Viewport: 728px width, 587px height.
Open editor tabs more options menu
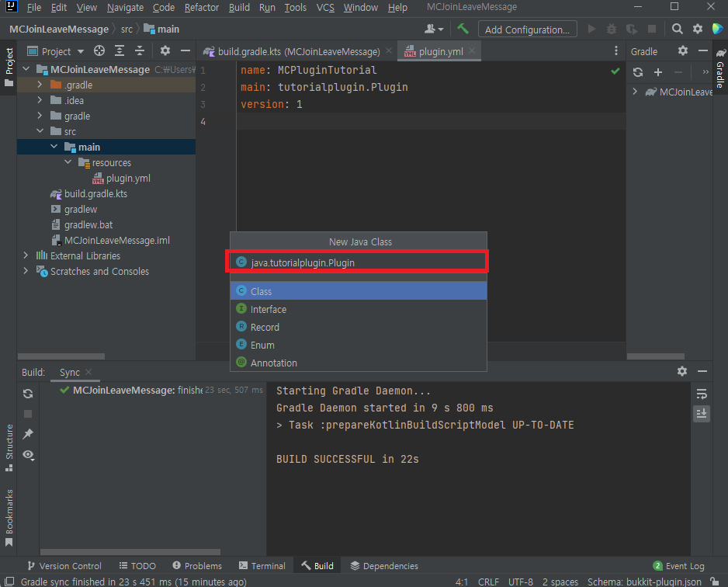coord(615,50)
